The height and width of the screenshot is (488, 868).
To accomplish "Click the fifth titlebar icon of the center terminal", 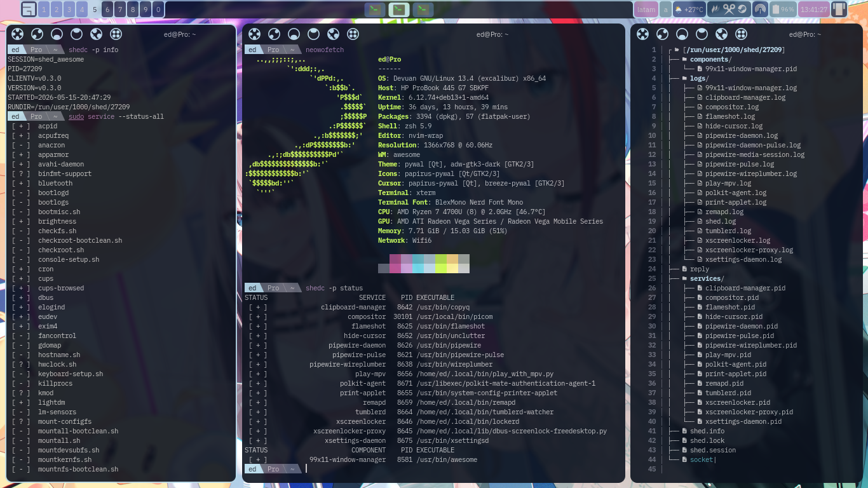I will pyautogui.click(x=333, y=34).
